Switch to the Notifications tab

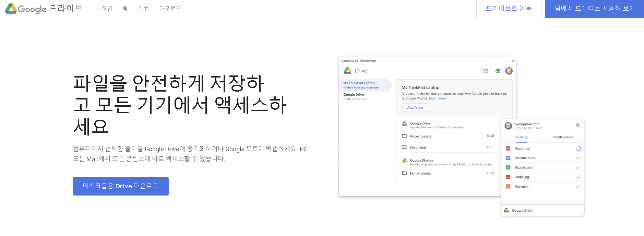tap(563, 137)
